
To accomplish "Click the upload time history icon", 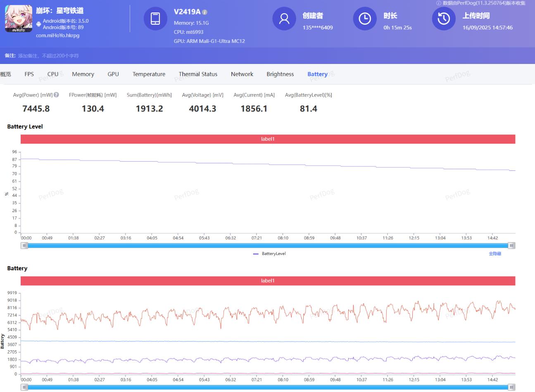I will [x=444, y=19].
